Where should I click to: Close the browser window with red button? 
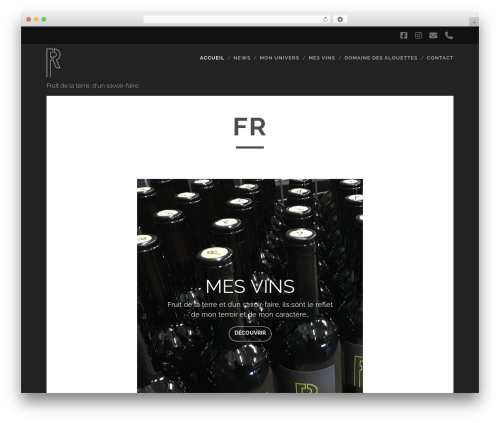[x=29, y=19]
